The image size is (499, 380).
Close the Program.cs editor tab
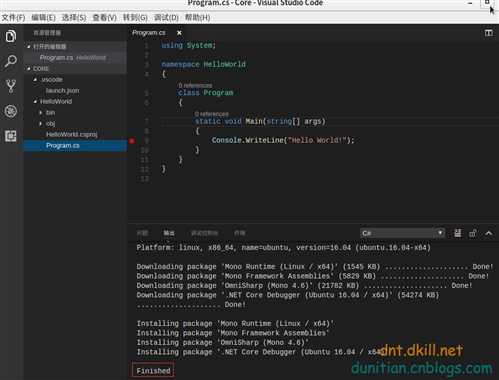[179, 33]
